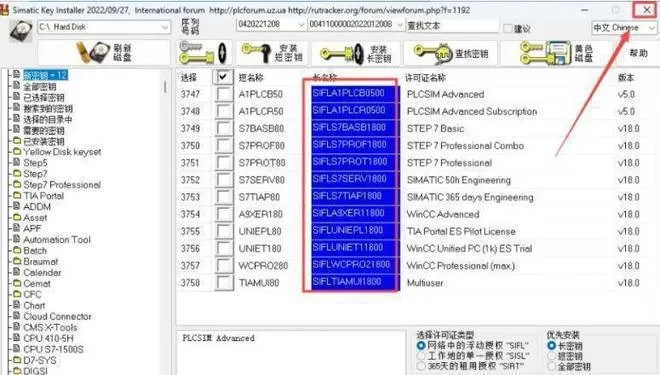Image resolution: width=660 pixels, height=375 pixels.
Task: Click long name SIFLUNIEPL1800 cell
Action: point(354,230)
